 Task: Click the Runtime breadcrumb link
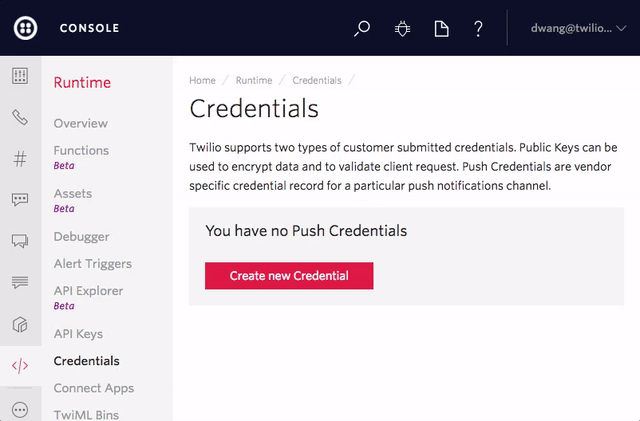[x=254, y=80]
